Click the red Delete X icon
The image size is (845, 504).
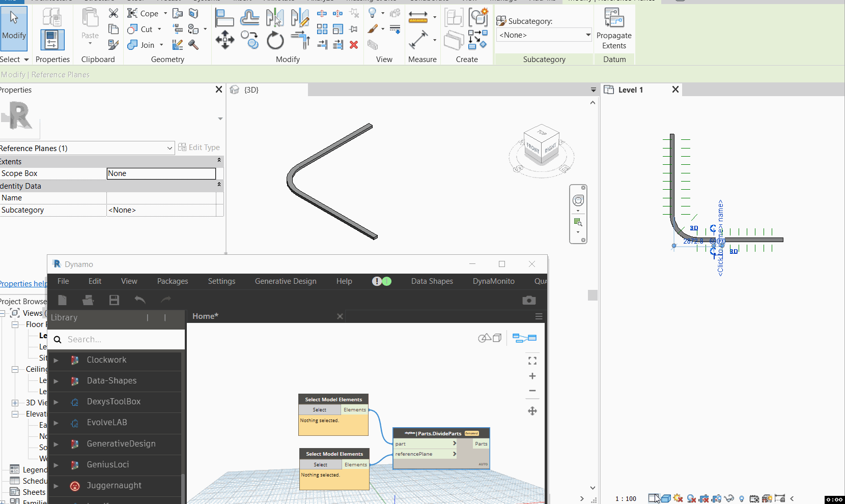[x=354, y=45]
